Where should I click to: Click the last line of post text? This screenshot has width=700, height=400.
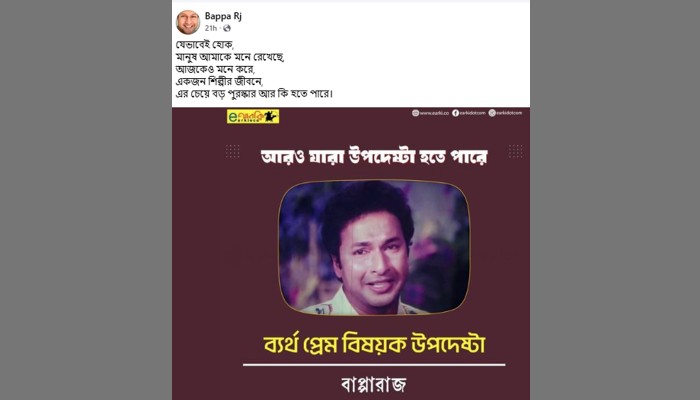[x=254, y=94]
